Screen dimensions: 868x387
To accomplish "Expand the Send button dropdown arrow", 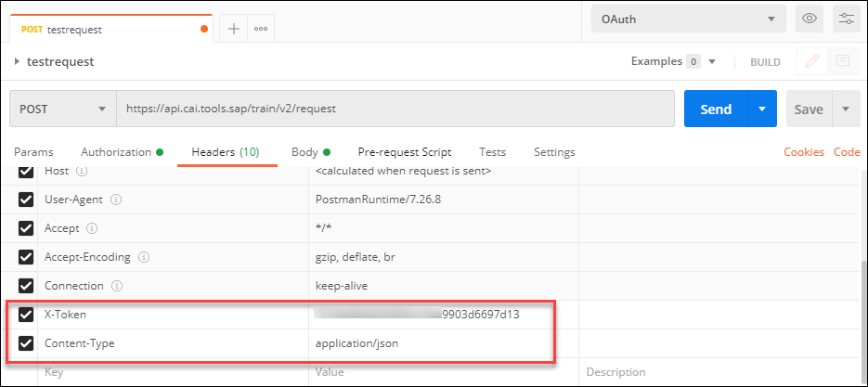I will [761, 109].
